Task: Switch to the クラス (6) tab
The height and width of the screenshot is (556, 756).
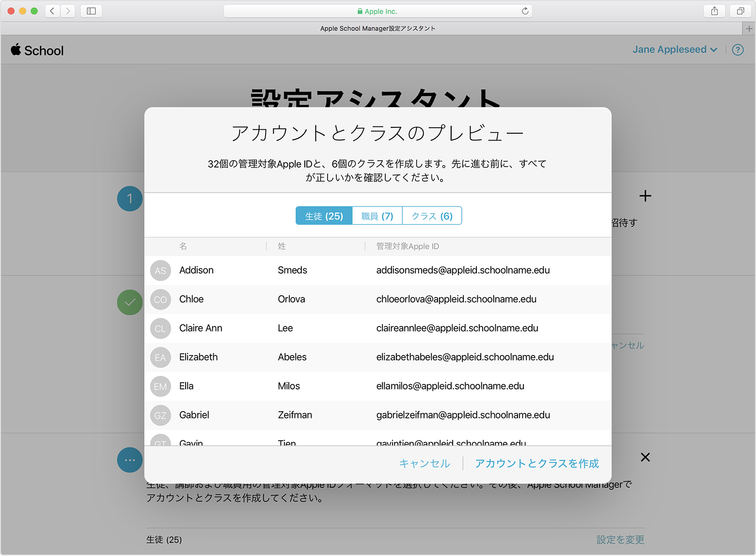Action: coord(432,216)
